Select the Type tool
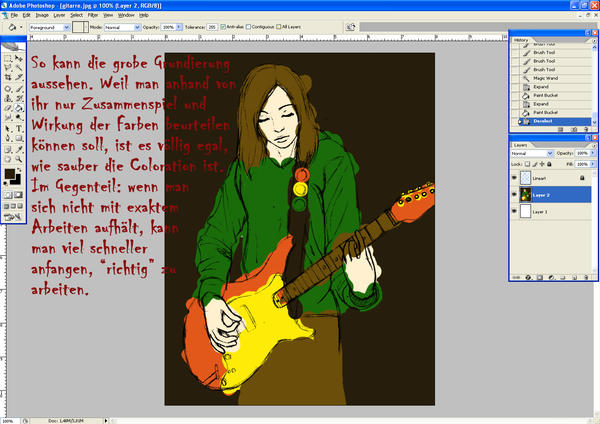The image size is (600, 424). (x=18, y=129)
